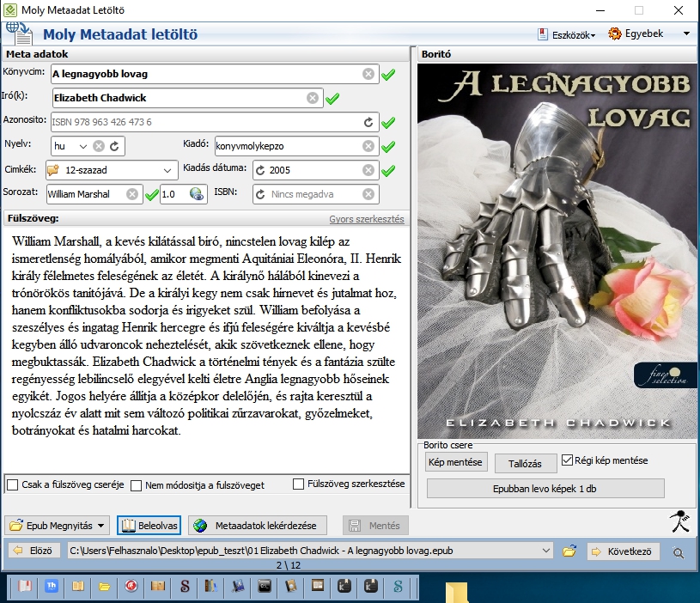Click the green checkmark beside Kiadás dátuma
The width and height of the screenshot is (700, 603).
(x=388, y=170)
